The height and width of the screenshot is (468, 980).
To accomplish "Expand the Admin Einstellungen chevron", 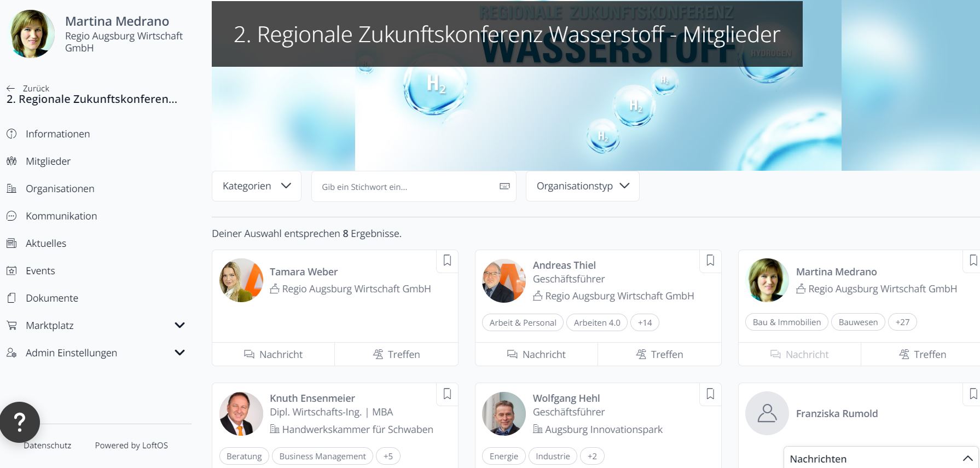I will pos(179,353).
